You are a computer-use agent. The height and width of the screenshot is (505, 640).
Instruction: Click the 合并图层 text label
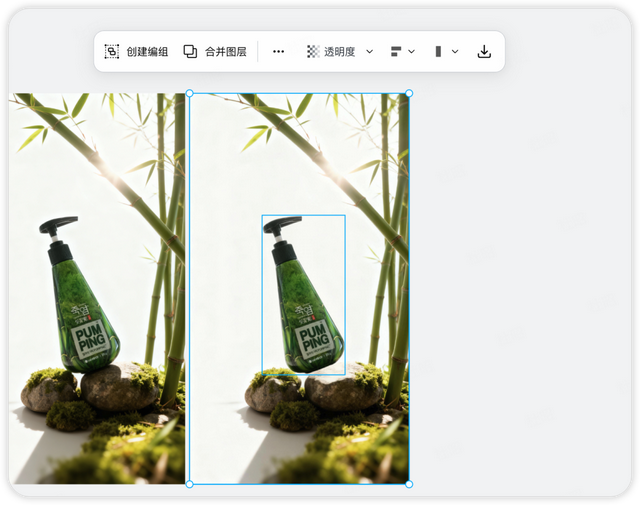coord(226,52)
